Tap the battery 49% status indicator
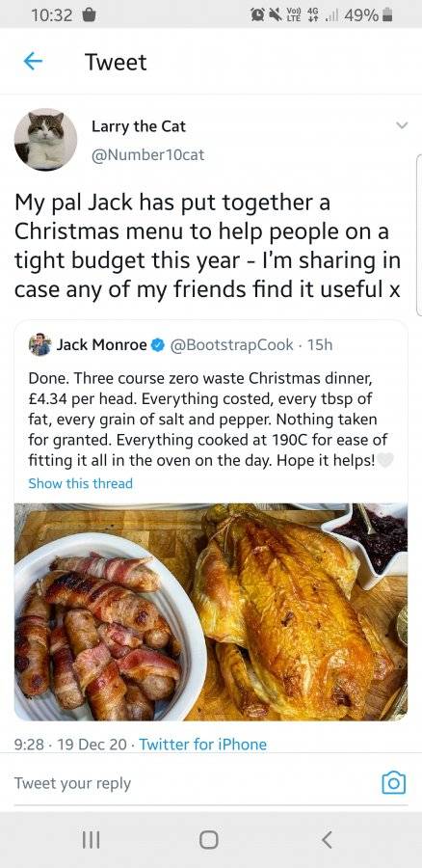 tap(368, 15)
